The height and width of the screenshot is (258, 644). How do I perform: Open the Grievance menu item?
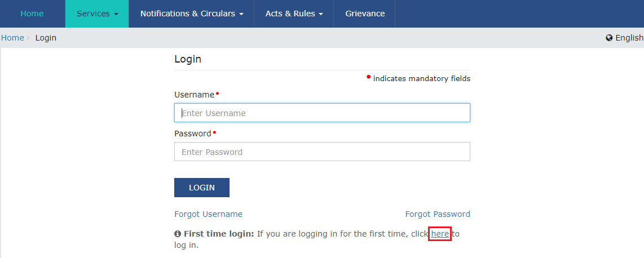pos(365,14)
